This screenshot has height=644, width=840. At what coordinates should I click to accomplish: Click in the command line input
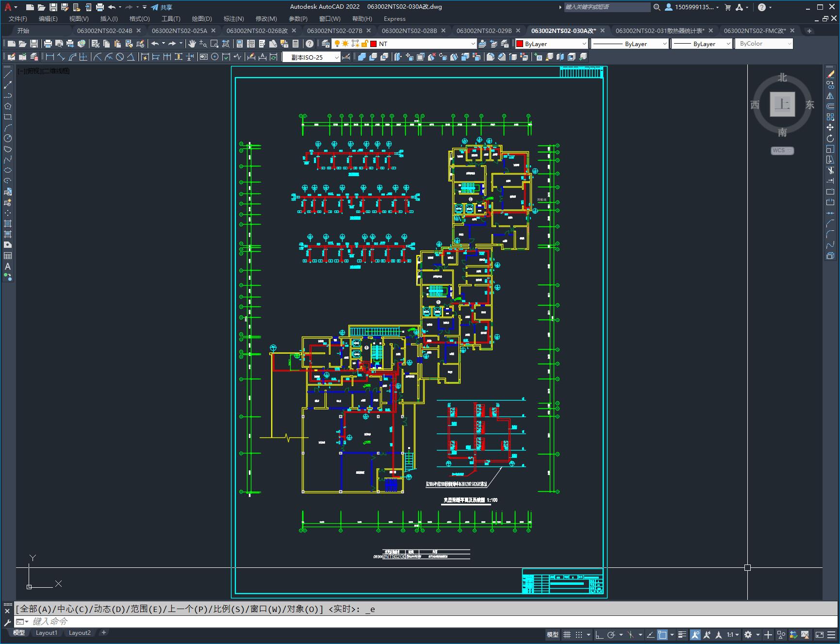click(427, 621)
